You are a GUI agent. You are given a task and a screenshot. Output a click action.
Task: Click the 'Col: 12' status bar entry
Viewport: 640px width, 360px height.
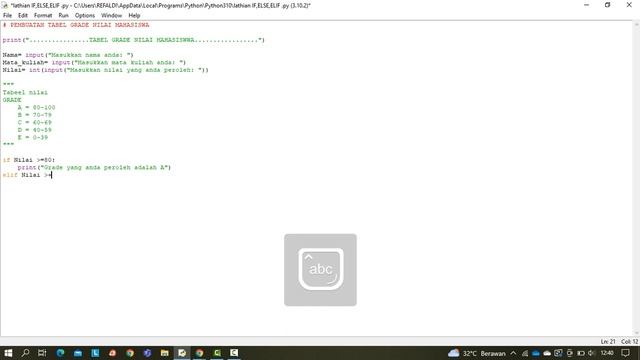click(x=629, y=342)
